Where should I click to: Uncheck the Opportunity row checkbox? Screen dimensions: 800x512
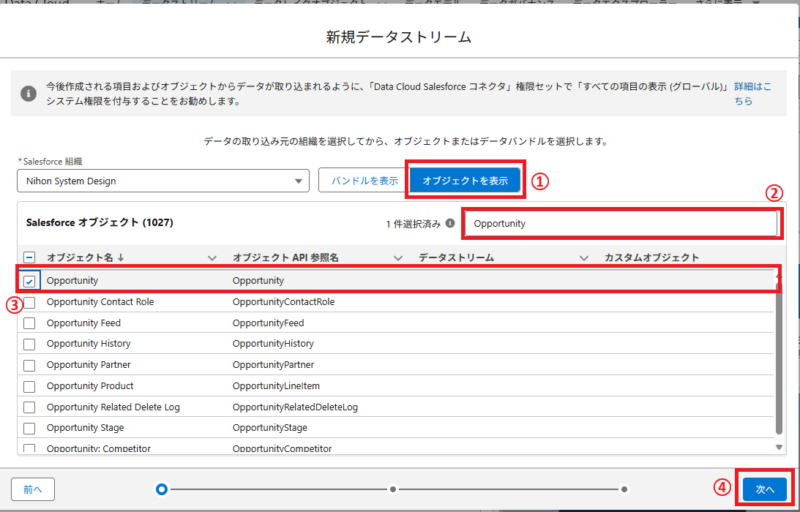29,281
